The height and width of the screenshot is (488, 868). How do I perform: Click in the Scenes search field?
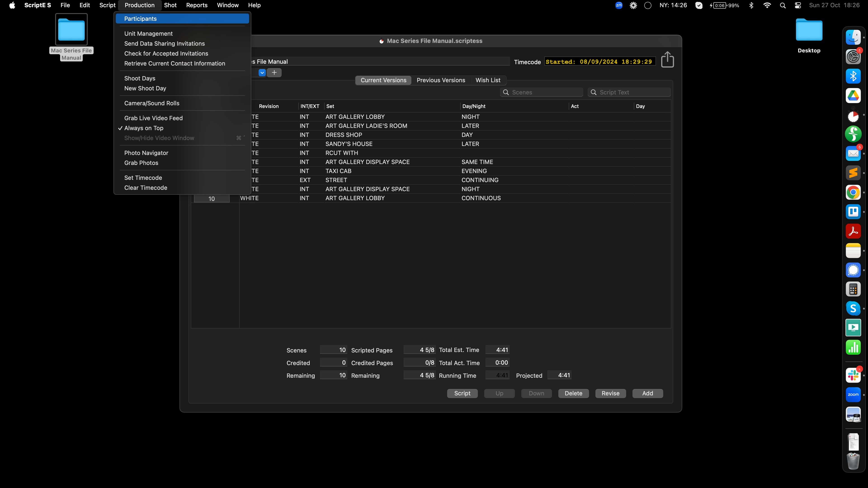tap(545, 92)
